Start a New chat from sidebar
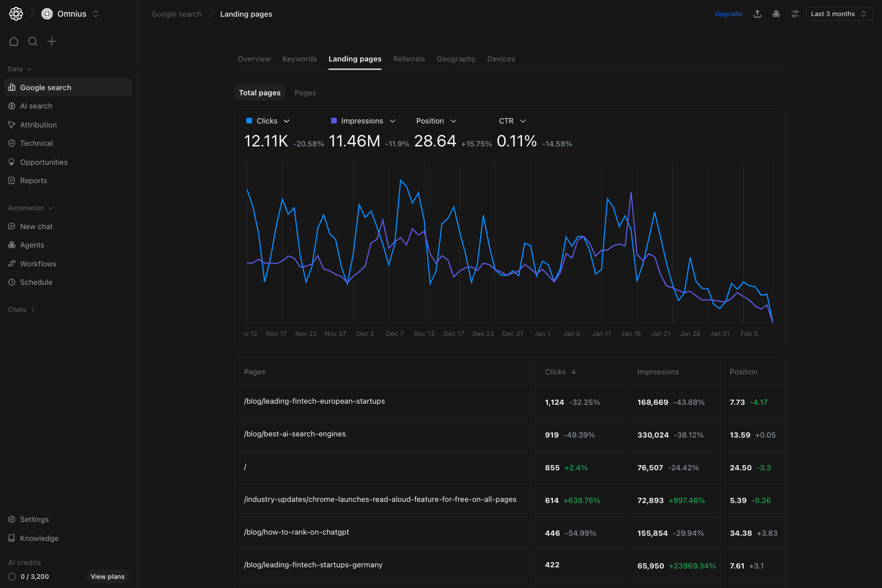The width and height of the screenshot is (882, 588). point(37,226)
